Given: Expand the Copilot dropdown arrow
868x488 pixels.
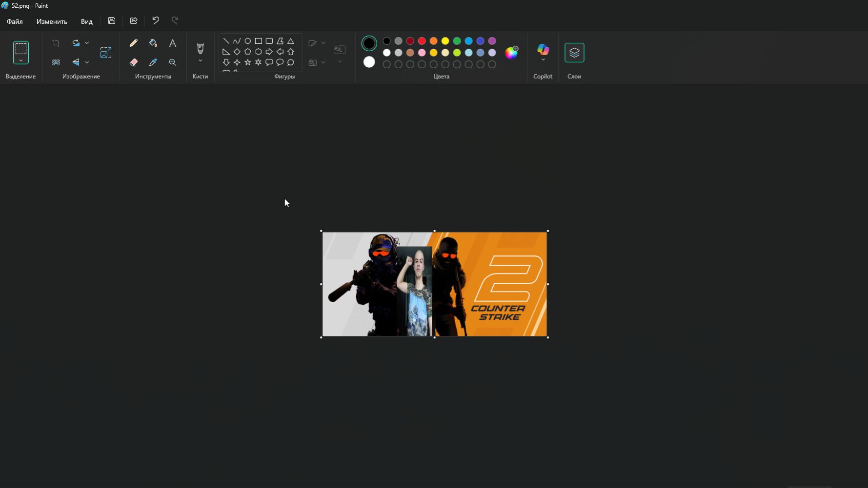Looking at the screenshot, I should [543, 60].
